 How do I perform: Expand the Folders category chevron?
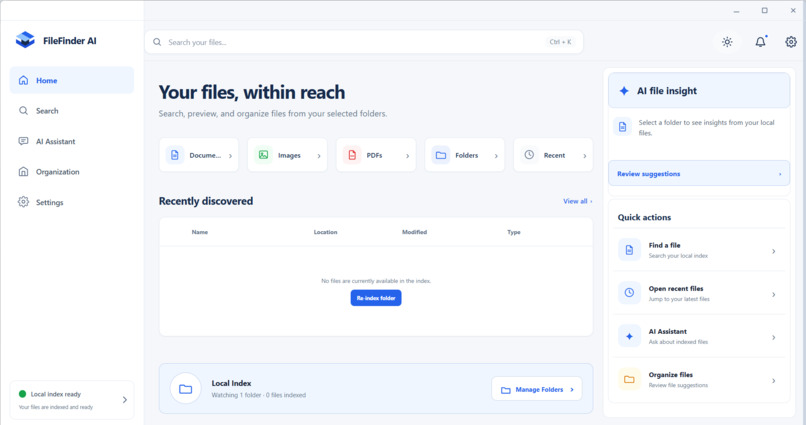[x=496, y=156]
